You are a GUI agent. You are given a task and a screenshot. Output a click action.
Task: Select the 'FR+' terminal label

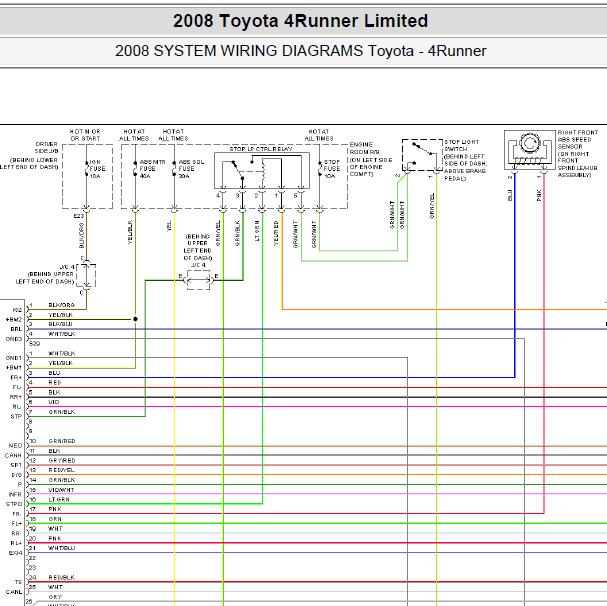[16, 378]
